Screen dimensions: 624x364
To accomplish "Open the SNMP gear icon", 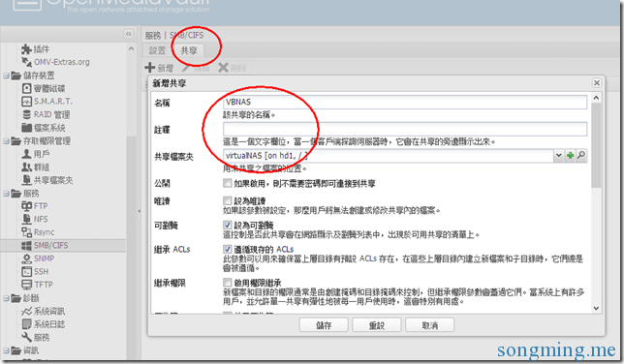I will [26, 258].
